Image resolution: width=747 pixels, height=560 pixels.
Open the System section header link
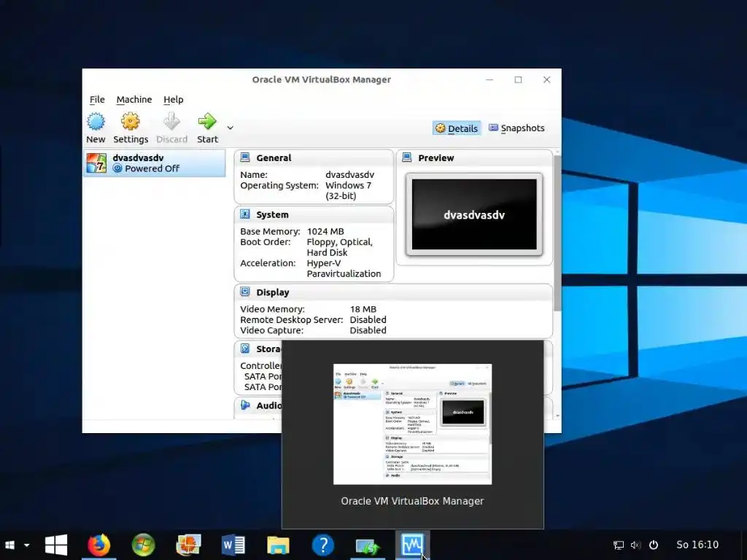[272, 214]
